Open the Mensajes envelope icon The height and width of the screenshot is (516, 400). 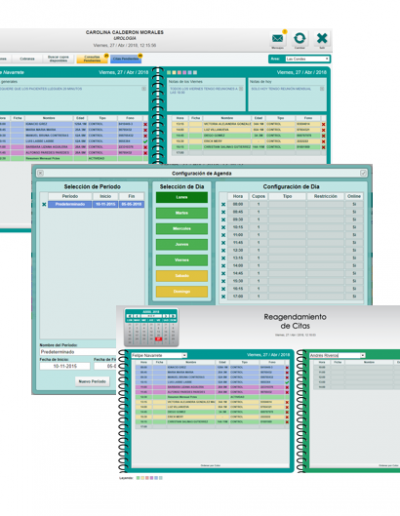277,39
